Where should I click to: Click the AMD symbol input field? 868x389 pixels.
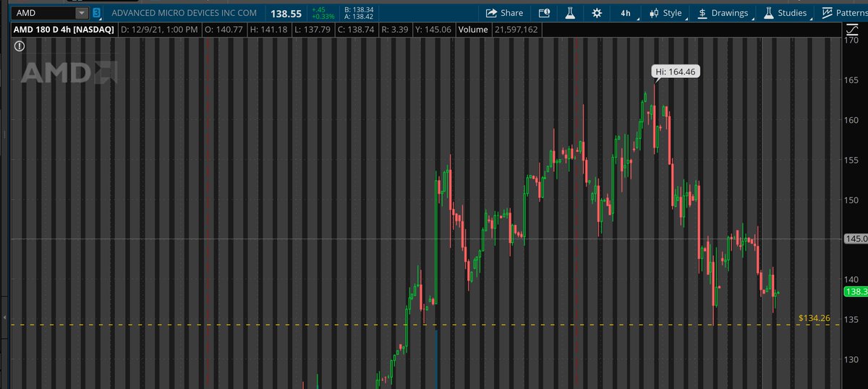pos(45,13)
